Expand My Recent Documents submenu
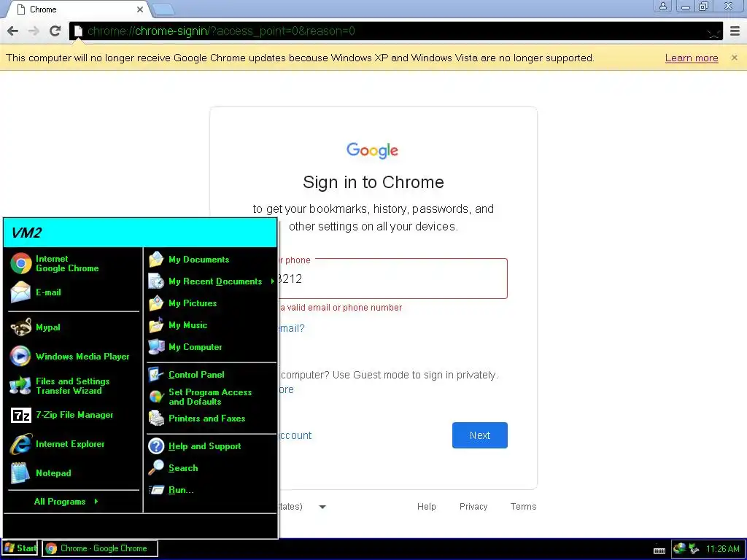 click(x=211, y=281)
